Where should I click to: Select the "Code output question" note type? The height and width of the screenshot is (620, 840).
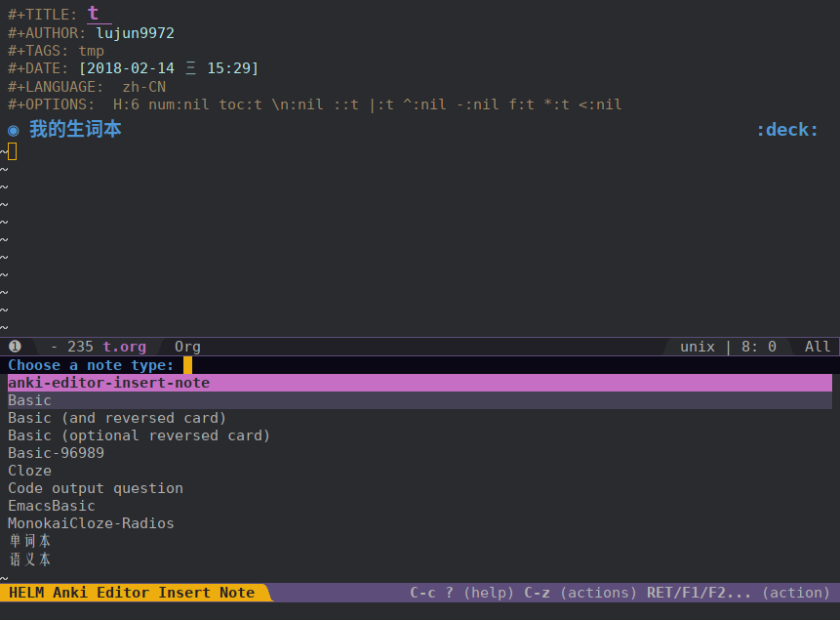(x=93, y=487)
